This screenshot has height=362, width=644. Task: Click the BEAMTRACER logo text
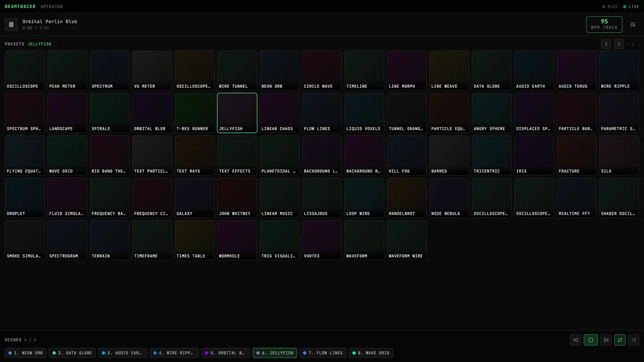[21, 7]
